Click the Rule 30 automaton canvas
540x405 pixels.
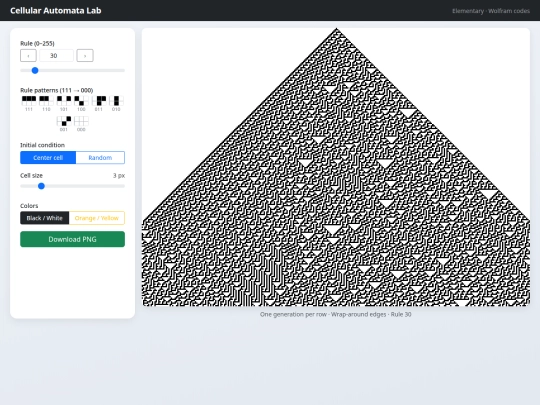tap(336, 167)
